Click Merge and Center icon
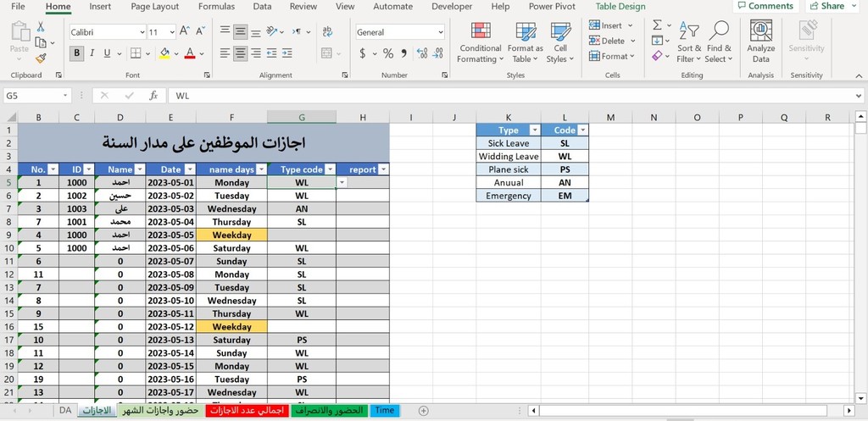 (x=326, y=53)
